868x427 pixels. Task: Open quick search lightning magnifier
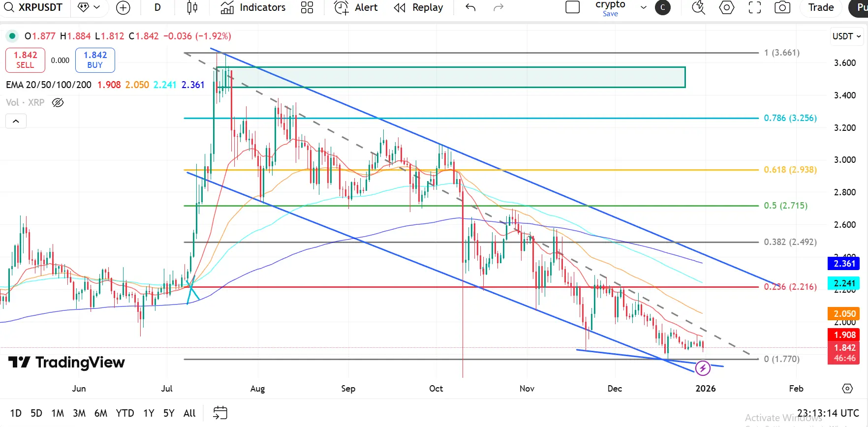coord(698,7)
